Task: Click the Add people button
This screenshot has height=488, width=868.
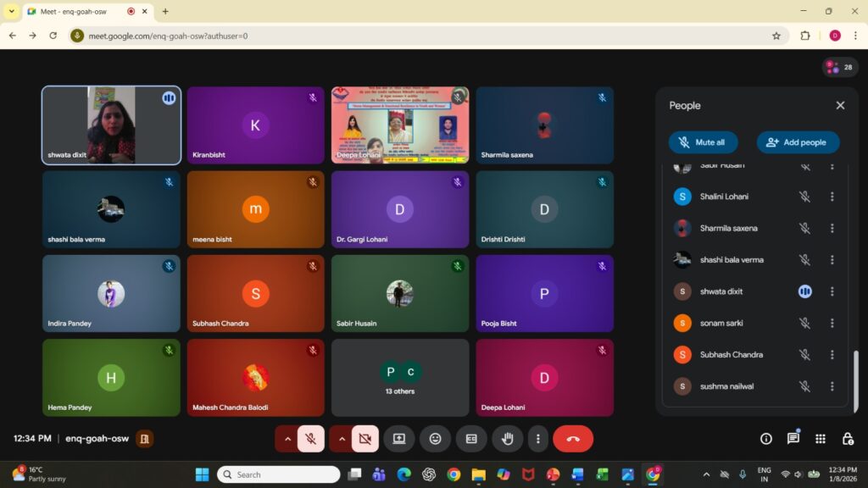Action: (x=798, y=142)
